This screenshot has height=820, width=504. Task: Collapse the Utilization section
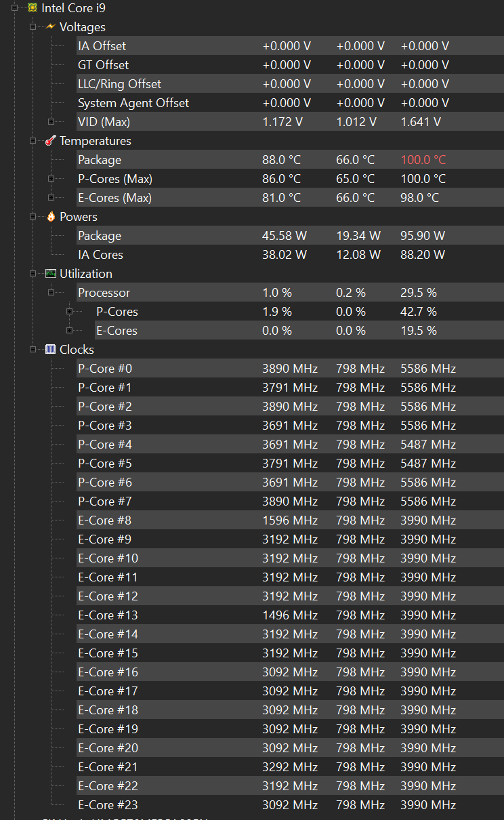pyautogui.click(x=33, y=274)
